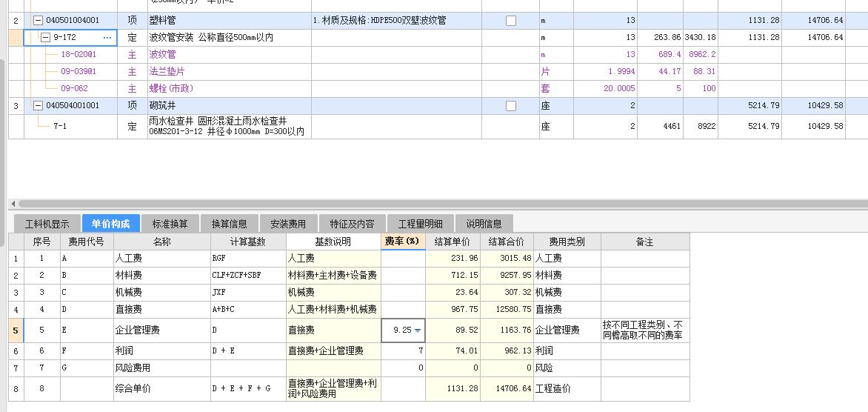868x412 pixels.
Task: Open the 说明信息 tab
Action: click(484, 224)
